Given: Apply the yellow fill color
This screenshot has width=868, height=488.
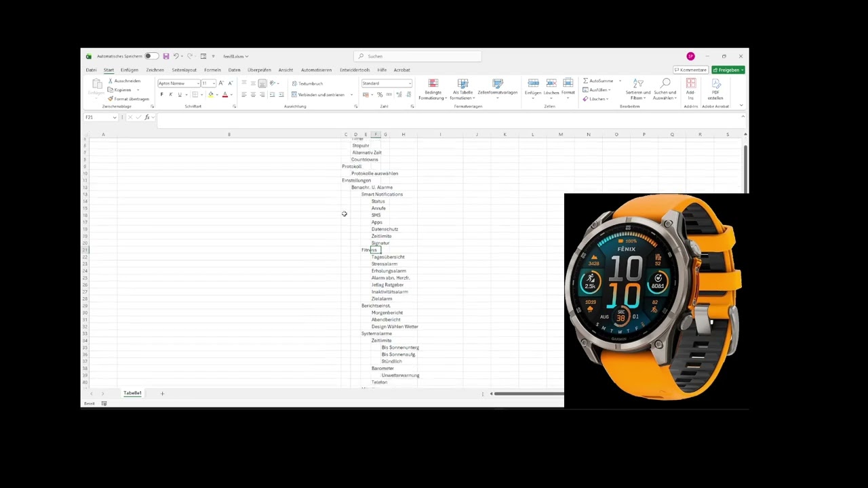Looking at the screenshot, I should coord(211,95).
